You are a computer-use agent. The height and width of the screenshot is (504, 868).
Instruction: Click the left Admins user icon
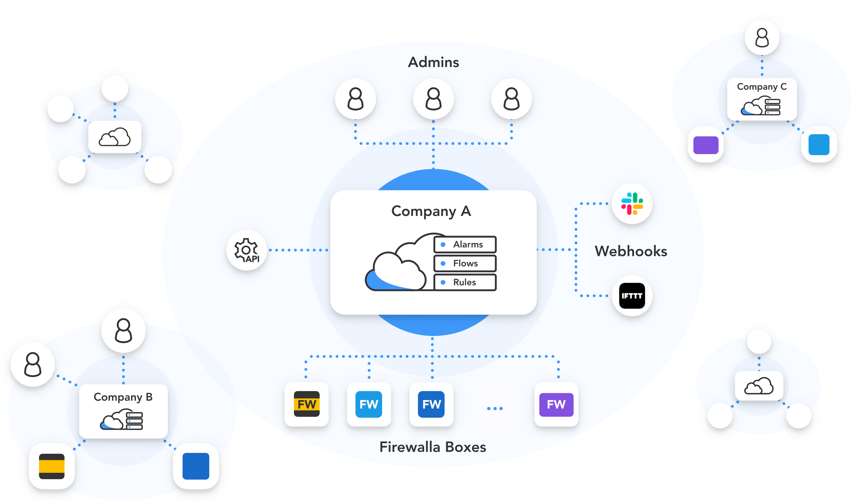[x=355, y=99]
